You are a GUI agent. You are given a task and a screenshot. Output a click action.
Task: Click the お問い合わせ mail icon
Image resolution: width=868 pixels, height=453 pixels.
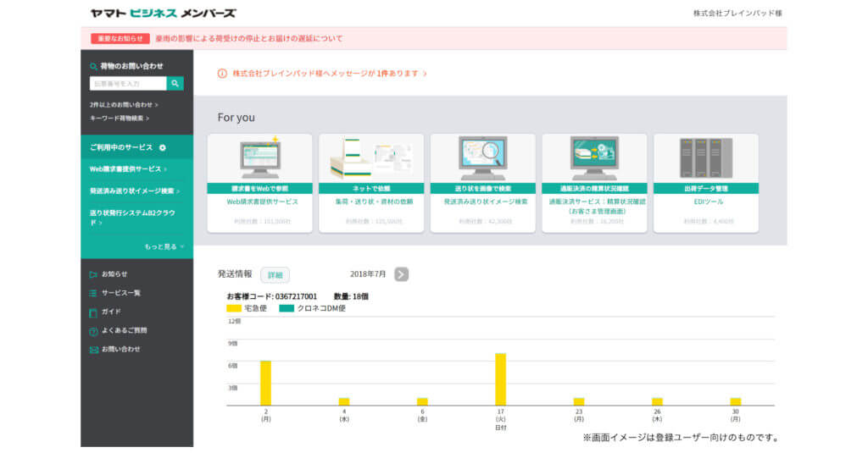click(93, 350)
